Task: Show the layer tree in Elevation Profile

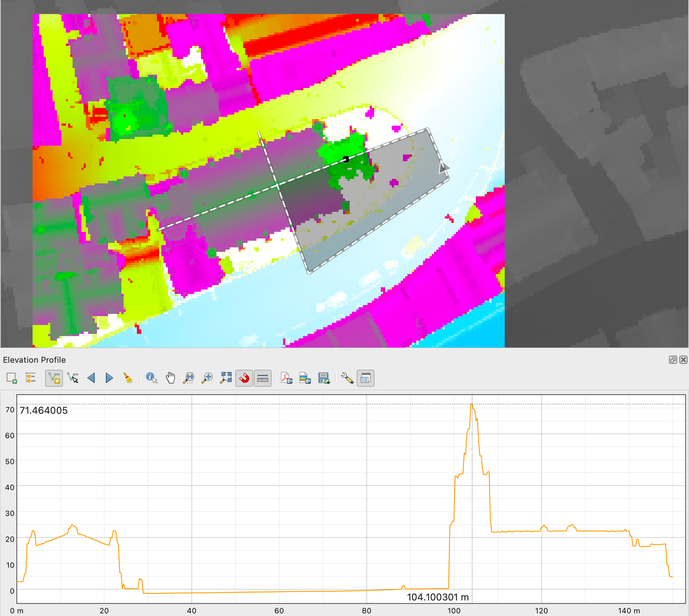Action: click(x=30, y=378)
